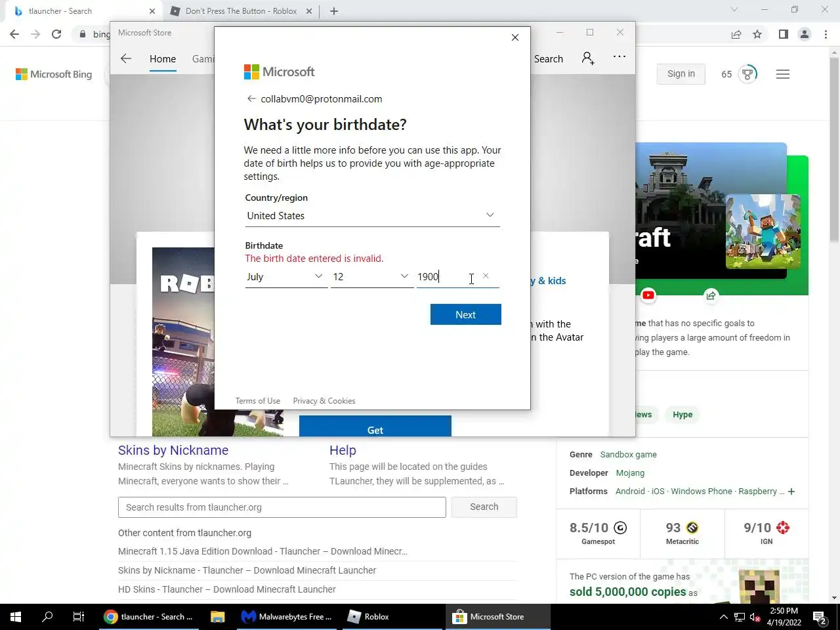Open Windows taskbar search

(x=47, y=617)
